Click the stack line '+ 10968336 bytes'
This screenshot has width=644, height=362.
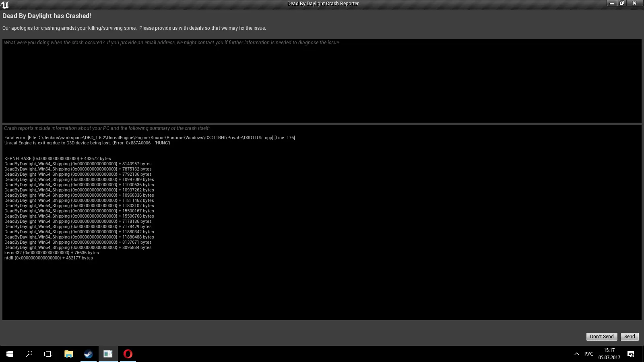click(79, 195)
